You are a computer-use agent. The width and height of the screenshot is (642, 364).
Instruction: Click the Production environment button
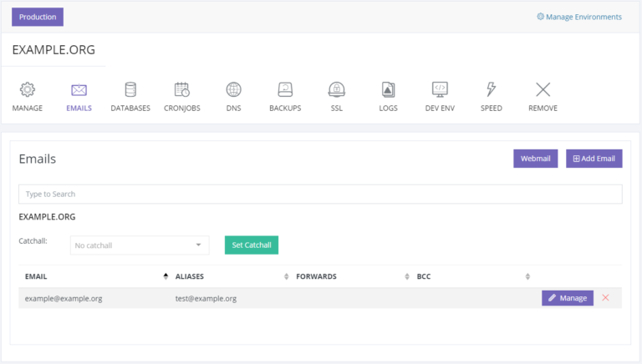pos(38,17)
